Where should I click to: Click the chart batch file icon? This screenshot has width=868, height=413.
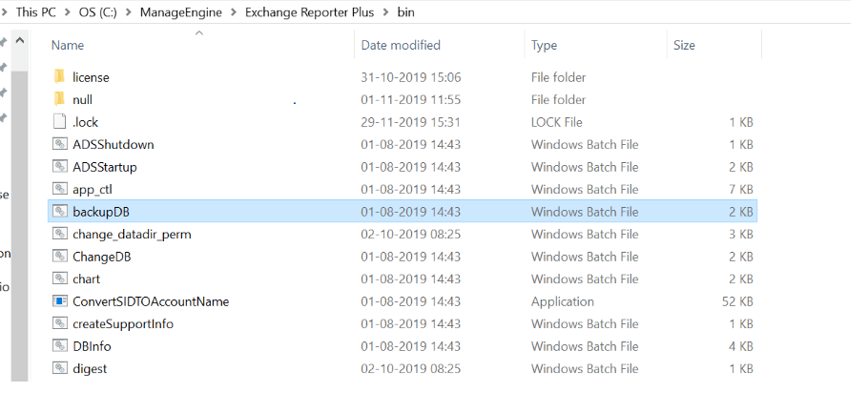(x=60, y=279)
